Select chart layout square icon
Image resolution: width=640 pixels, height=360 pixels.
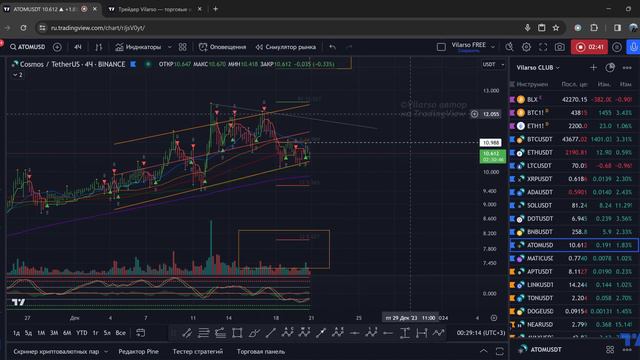[x=441, y=47]
